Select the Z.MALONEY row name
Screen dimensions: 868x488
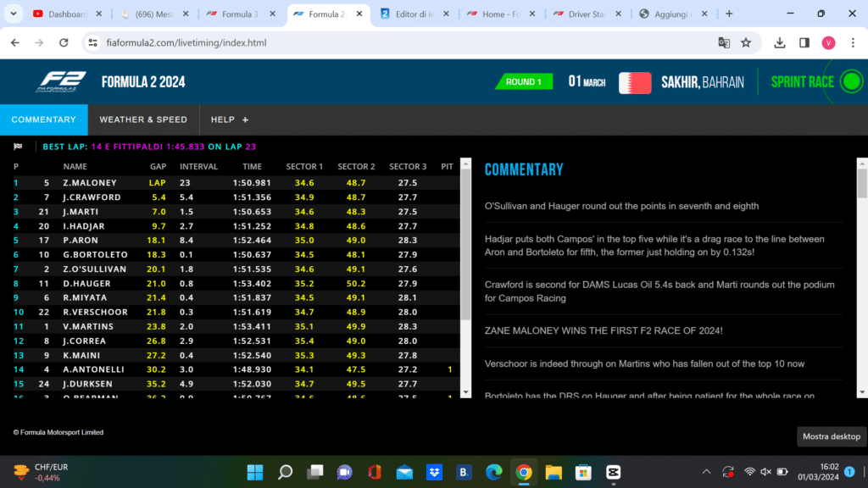click(90, 183)
